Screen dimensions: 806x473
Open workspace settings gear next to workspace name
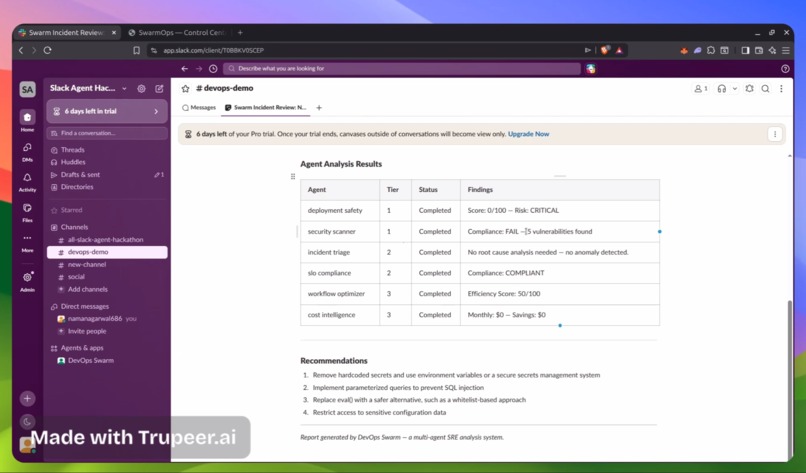pyautogui.click(x=141, y=89)
